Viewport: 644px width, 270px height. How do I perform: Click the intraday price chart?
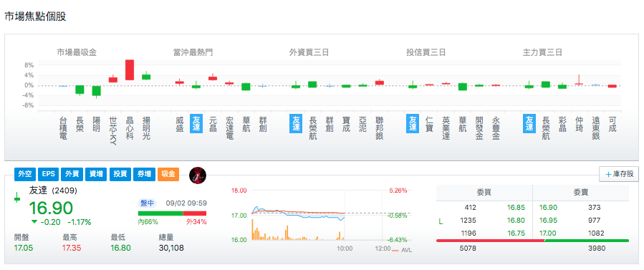click(x=320, y=215)
